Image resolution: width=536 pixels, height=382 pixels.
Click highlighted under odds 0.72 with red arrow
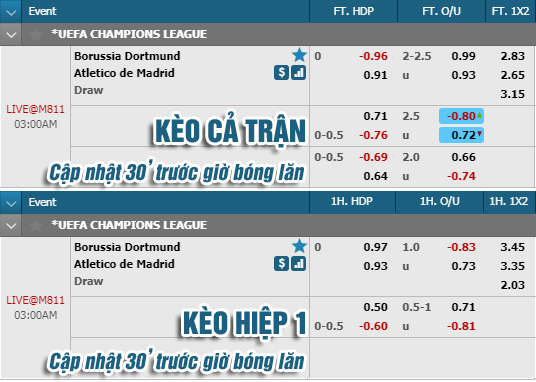(461, 135)
